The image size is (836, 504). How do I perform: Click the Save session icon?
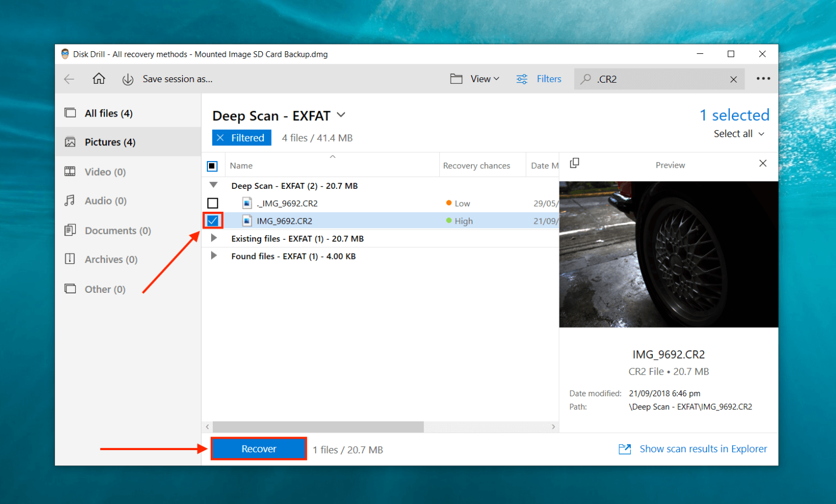[x=127, y=79]
